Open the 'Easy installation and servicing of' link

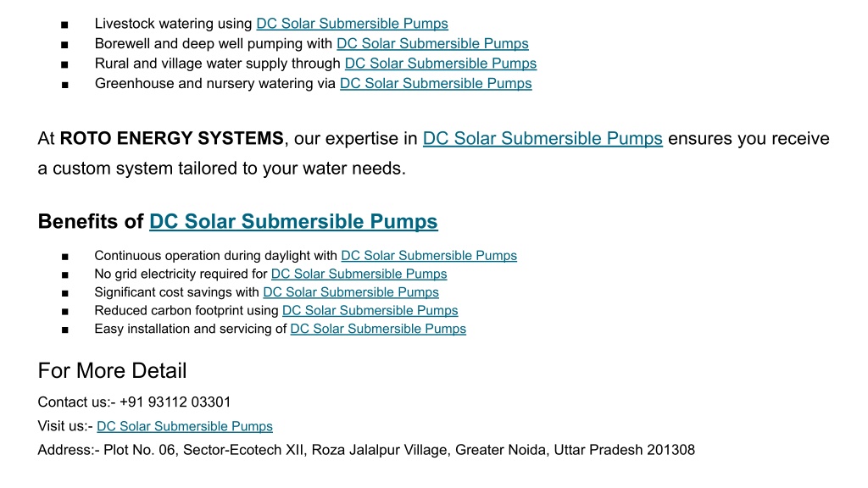(x=378, y=329)
